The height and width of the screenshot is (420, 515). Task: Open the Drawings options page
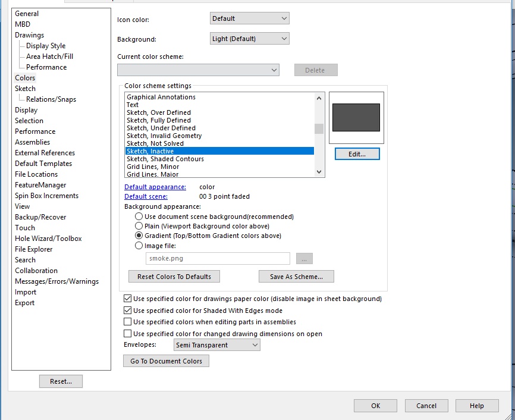29,35
